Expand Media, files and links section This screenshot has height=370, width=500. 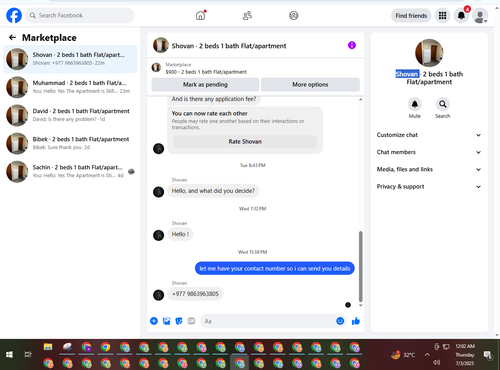(429, 169)
